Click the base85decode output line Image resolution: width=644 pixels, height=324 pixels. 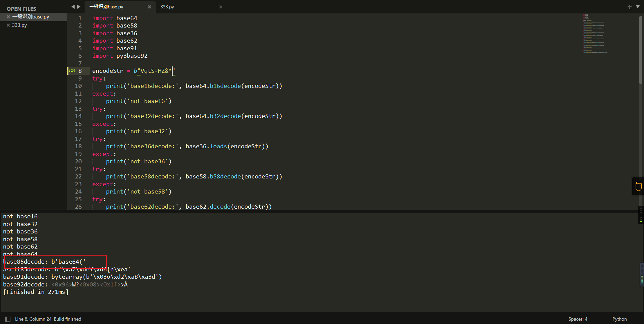click(44, 262)
